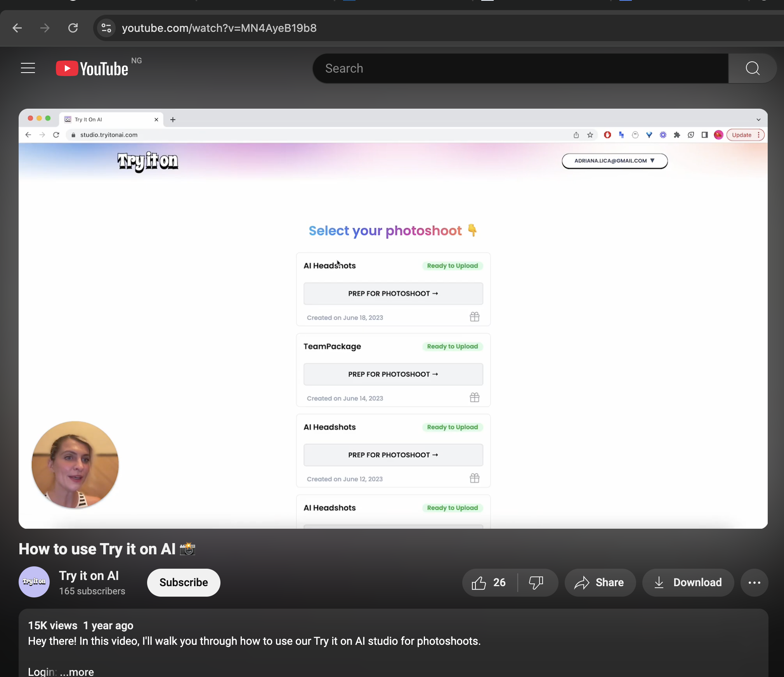Click the Try it on AI channel name
Screen dimensions: 784x677
click(x=89, y=575)
